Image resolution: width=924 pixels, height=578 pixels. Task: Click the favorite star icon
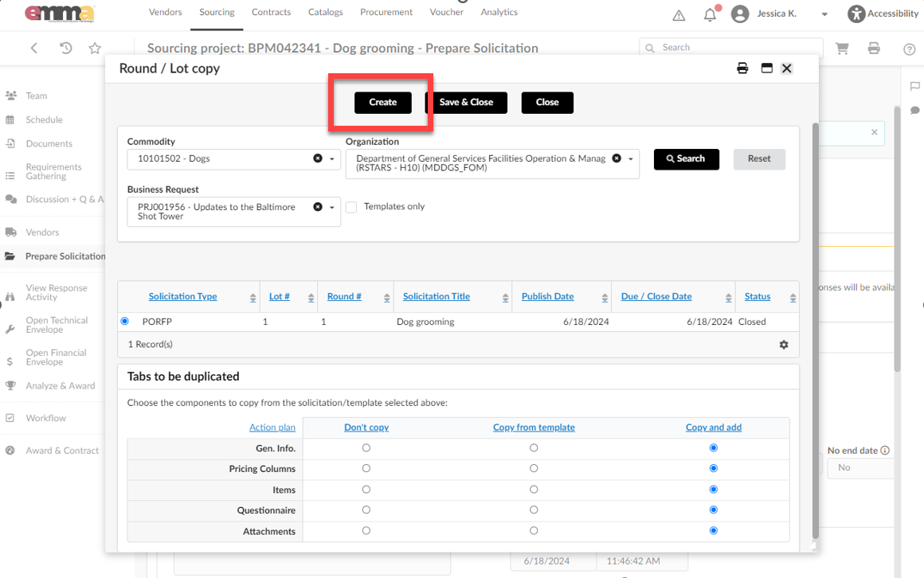pyautogui.click(x=95, y=49)
